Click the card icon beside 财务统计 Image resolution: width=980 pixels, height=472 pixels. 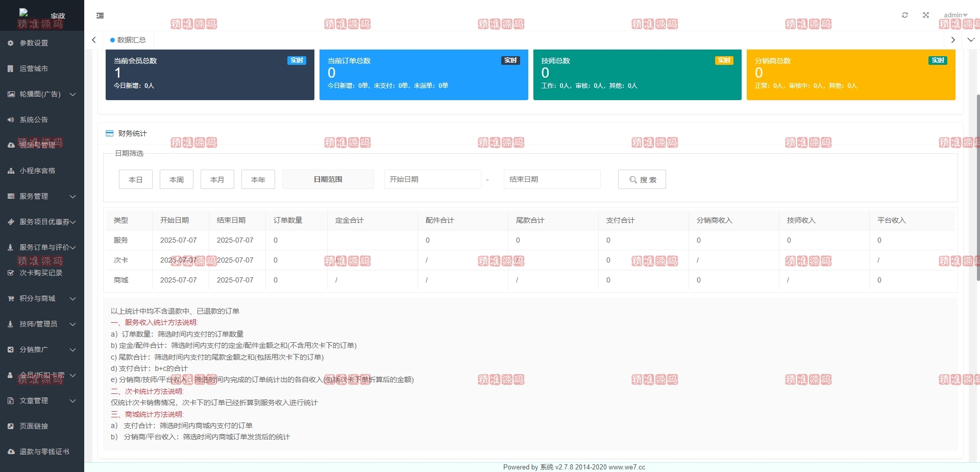[x=109, y=133]
